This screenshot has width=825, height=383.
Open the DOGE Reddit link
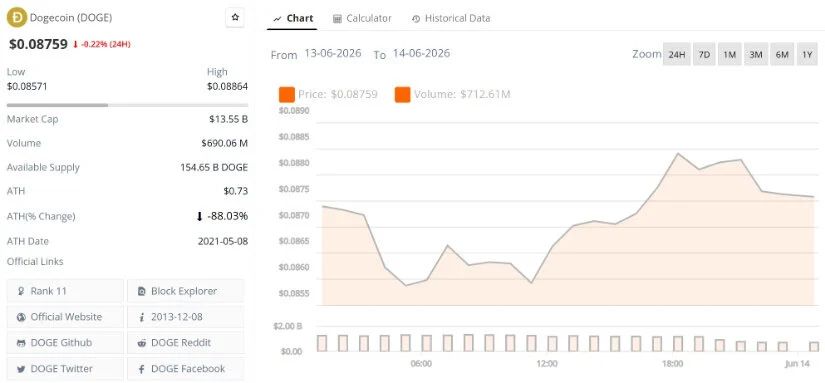(186, 342)
